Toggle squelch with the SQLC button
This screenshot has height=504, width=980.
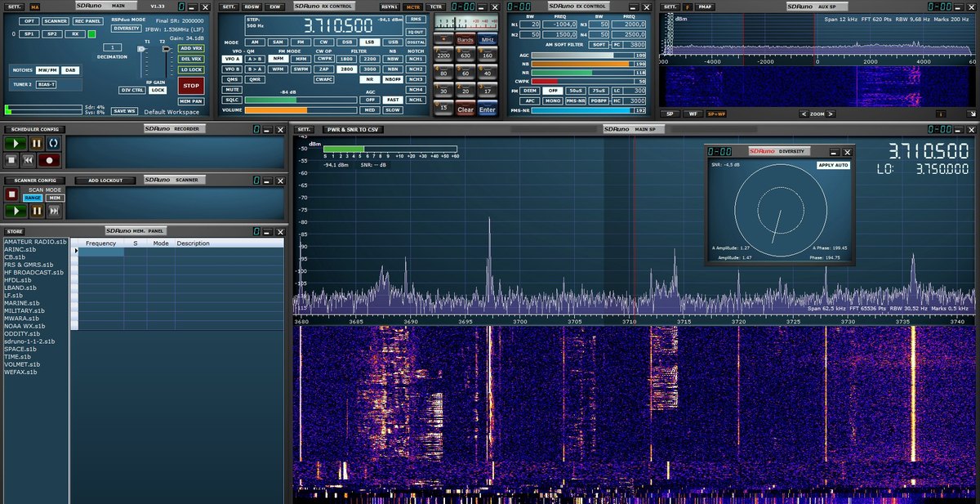click(x=232, y=100)
